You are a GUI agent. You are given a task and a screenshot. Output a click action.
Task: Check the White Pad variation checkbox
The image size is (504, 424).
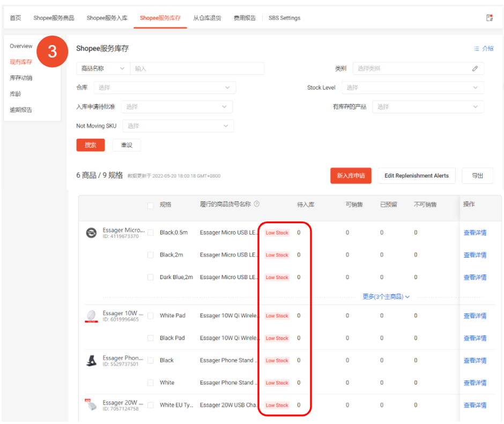tap(151, 316)
